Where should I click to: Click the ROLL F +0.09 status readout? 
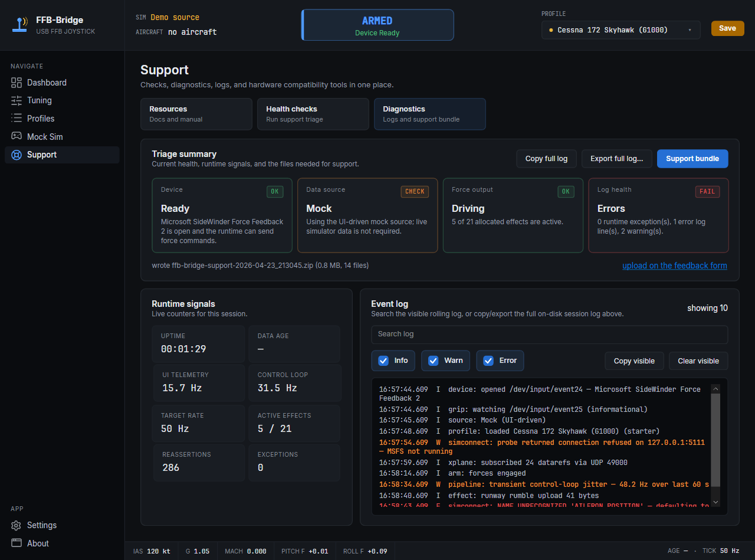(365, 551)
